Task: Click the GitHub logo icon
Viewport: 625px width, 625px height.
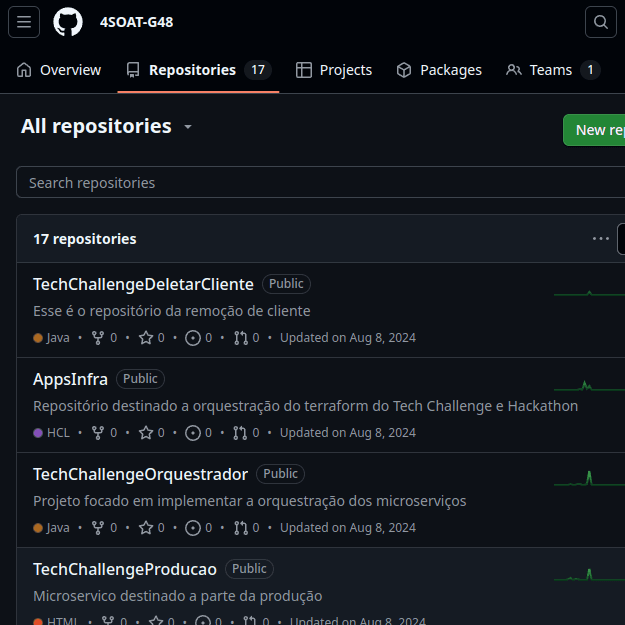Action: (x=68, y=22)
